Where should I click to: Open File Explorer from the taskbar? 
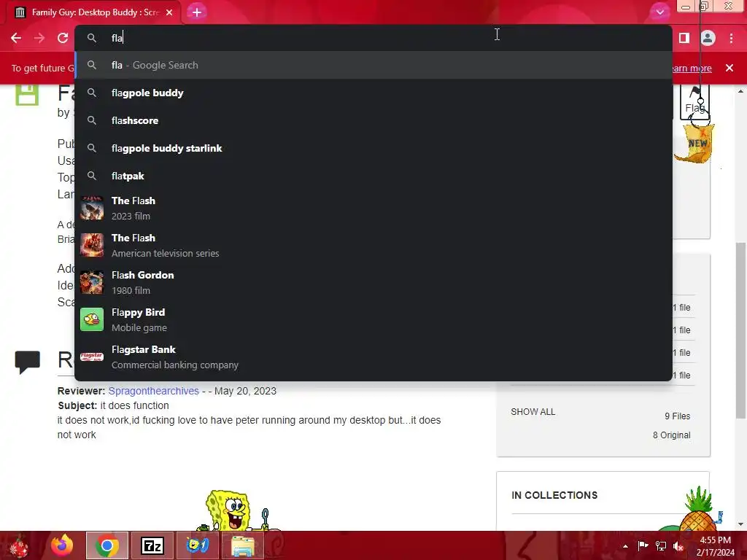click(x=243, y=545)
